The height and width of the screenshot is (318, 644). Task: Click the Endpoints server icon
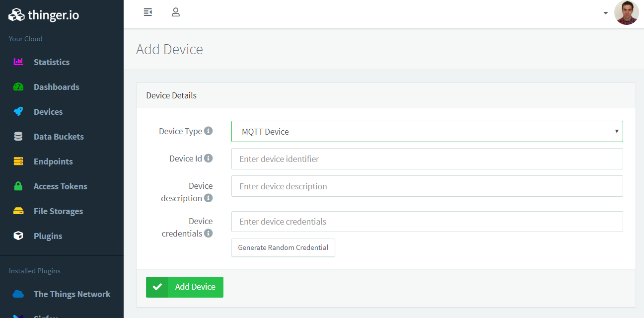18,161
